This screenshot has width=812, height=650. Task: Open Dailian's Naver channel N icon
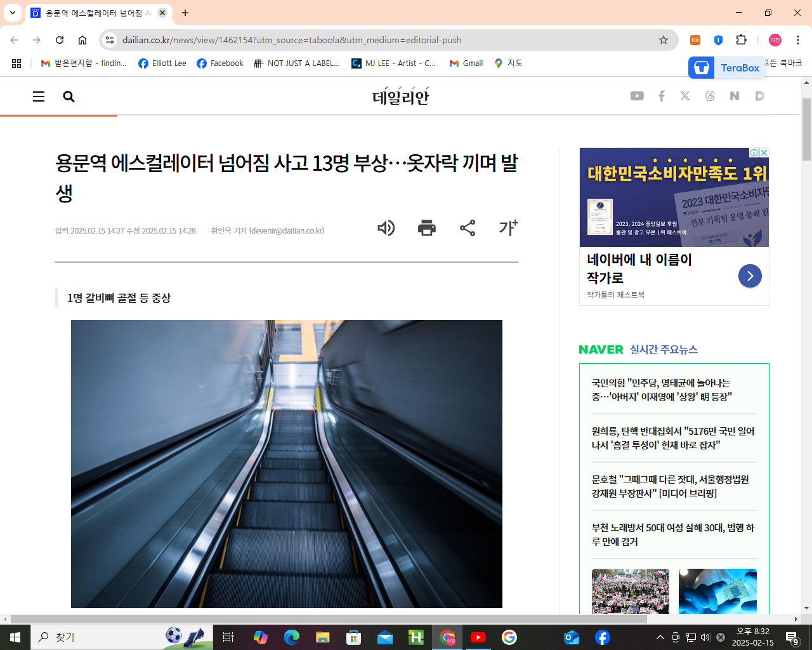tap(735, 96)
